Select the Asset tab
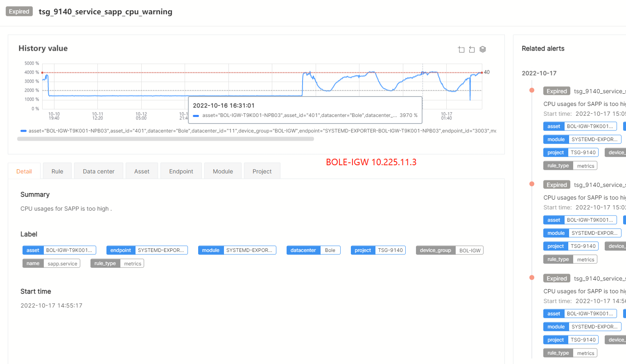The width and height of the screenshot is (626, 364). coord(142,171)
